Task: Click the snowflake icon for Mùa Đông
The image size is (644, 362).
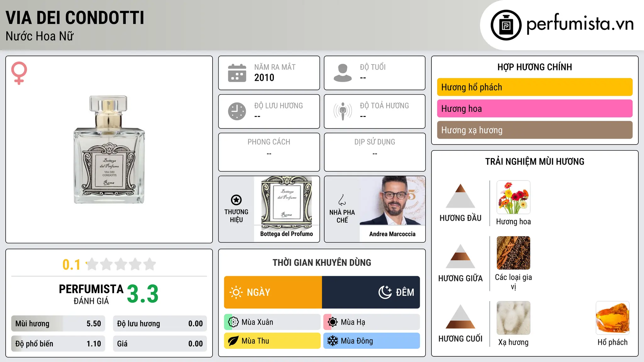Action: (x=333, y=341)
